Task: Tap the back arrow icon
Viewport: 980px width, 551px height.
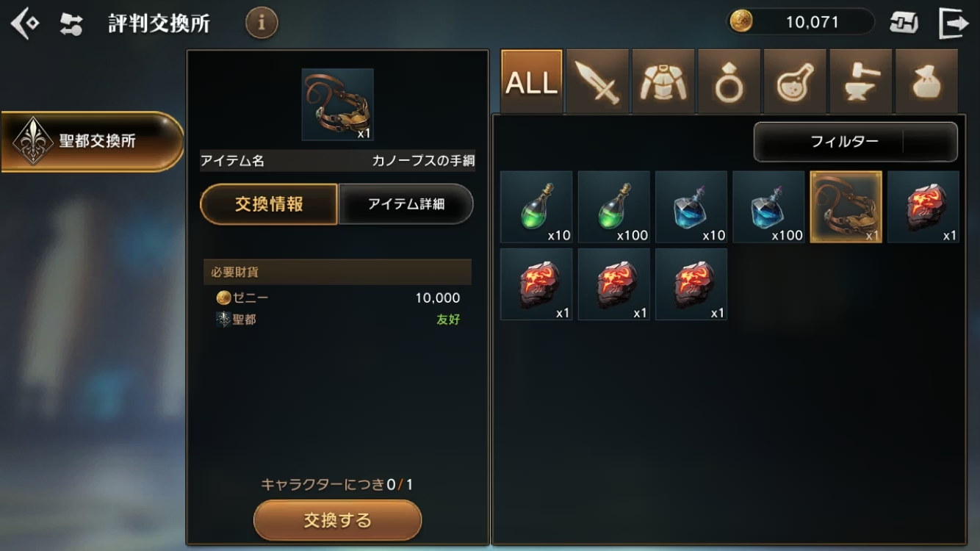Action: point(24,24)
